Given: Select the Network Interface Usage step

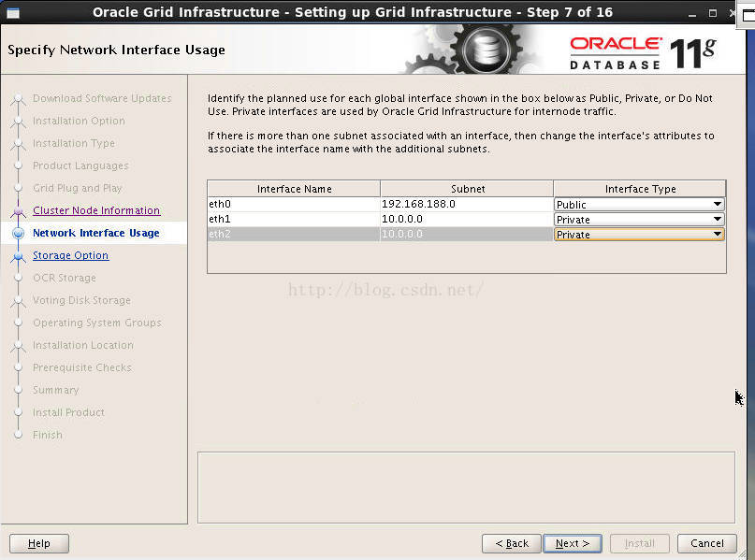Looking at the screenshot, I should (95, 233).
